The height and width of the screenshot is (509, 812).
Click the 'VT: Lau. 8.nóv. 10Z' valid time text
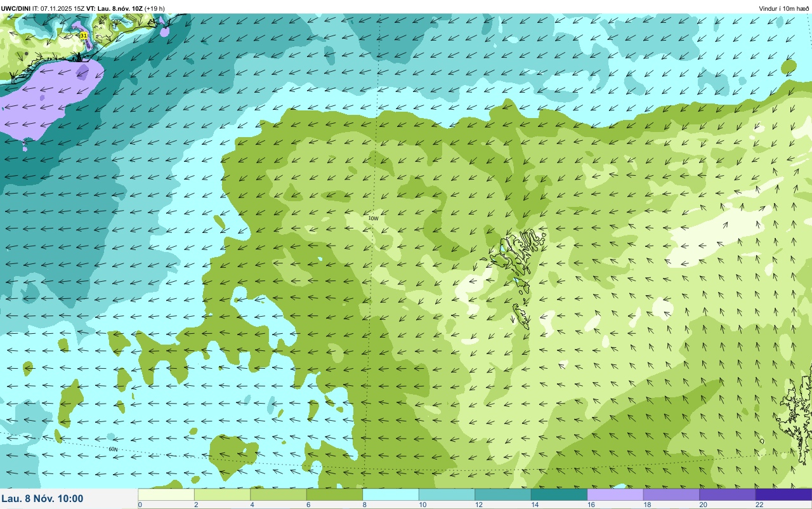(114, 8)
